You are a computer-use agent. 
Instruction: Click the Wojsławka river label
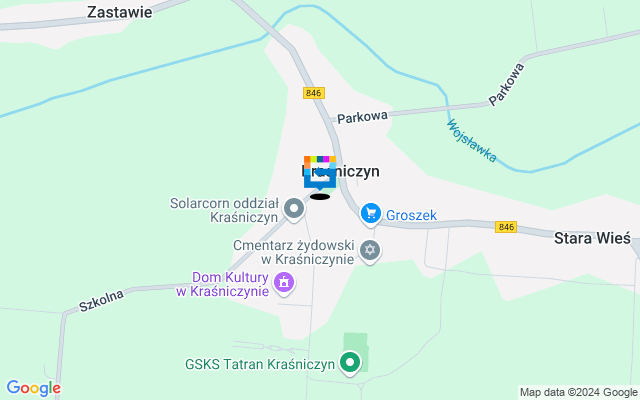(472, 141)
